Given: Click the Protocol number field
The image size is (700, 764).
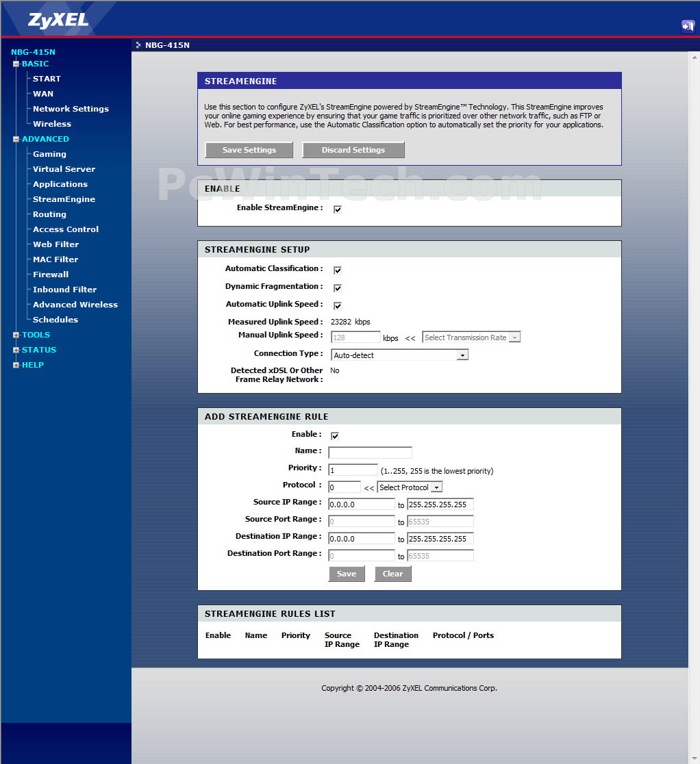Looking at the screenshot, I should (345, 487).
